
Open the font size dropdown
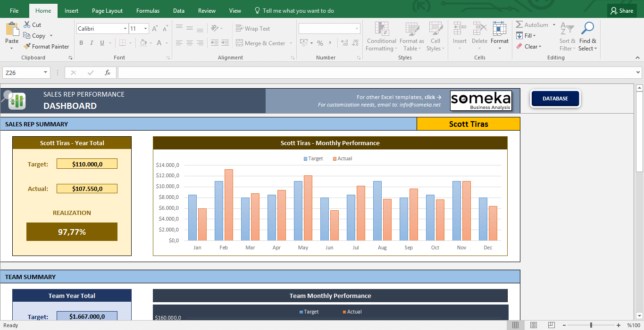tap(145, 29)
